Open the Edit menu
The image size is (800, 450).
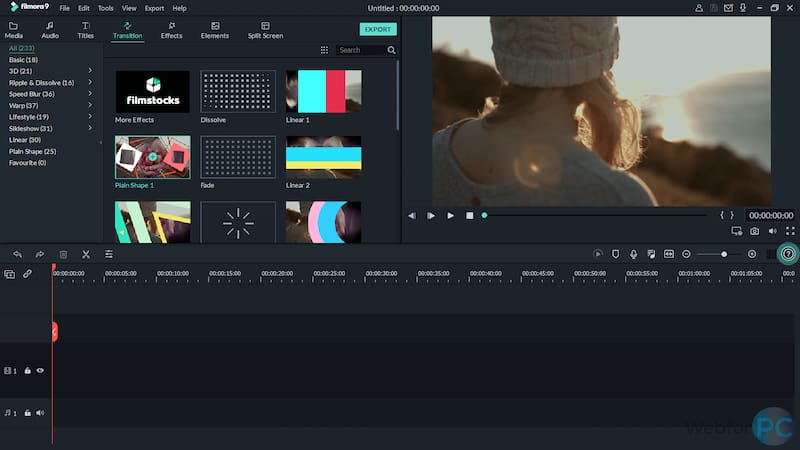(84, 8)
